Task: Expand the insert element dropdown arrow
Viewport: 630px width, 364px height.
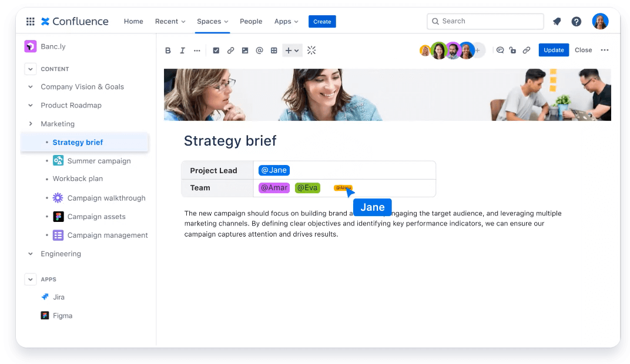Action: click(297, 50)
